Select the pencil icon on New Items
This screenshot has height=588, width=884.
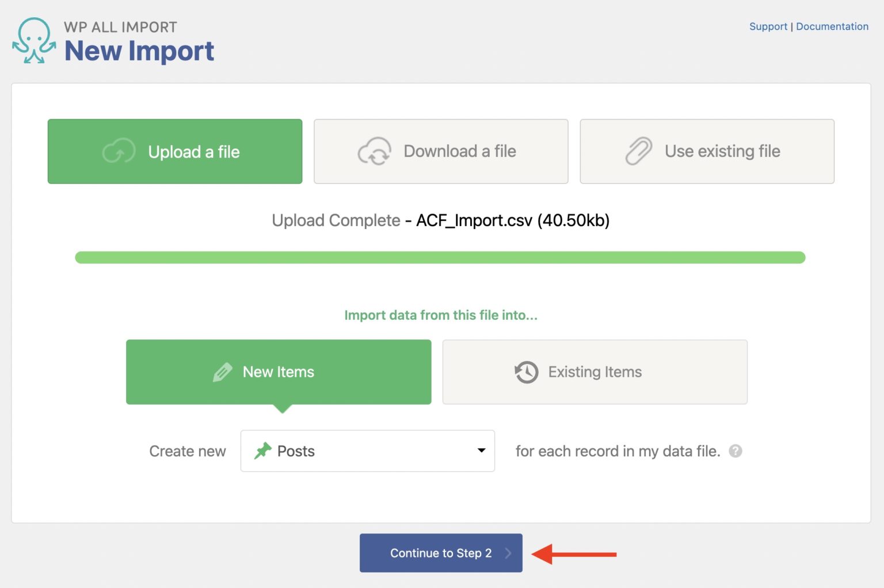[x=223, y=372]
